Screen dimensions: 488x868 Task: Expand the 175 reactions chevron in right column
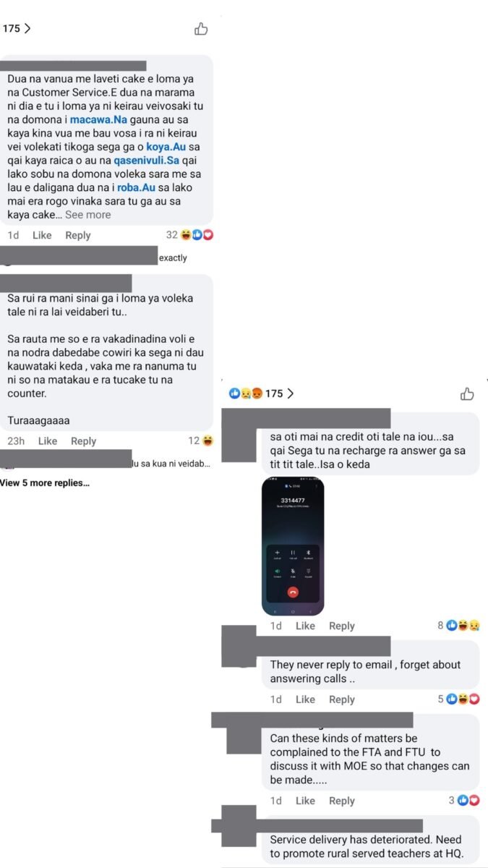(291, 393)
